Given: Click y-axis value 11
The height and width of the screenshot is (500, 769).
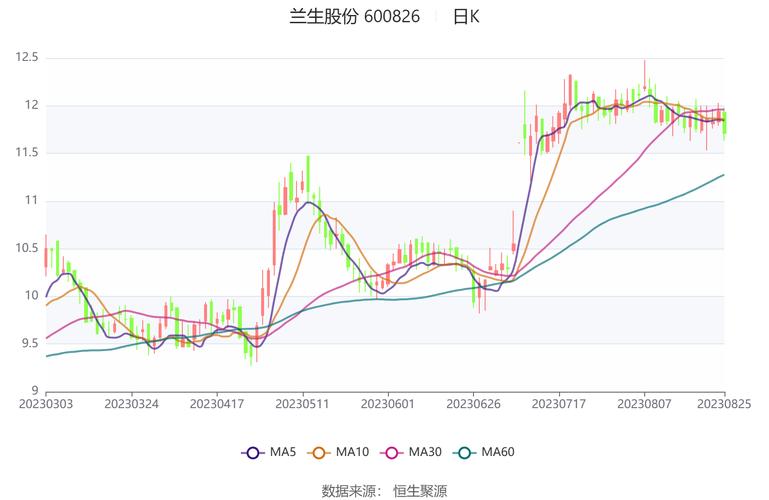Looking at the screenshot, I should pos(31,200).
